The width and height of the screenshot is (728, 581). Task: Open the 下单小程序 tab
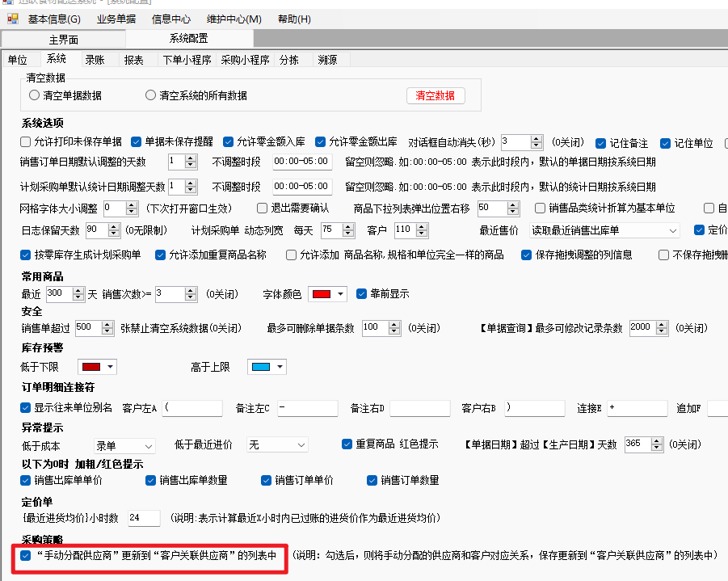point(187,60)
